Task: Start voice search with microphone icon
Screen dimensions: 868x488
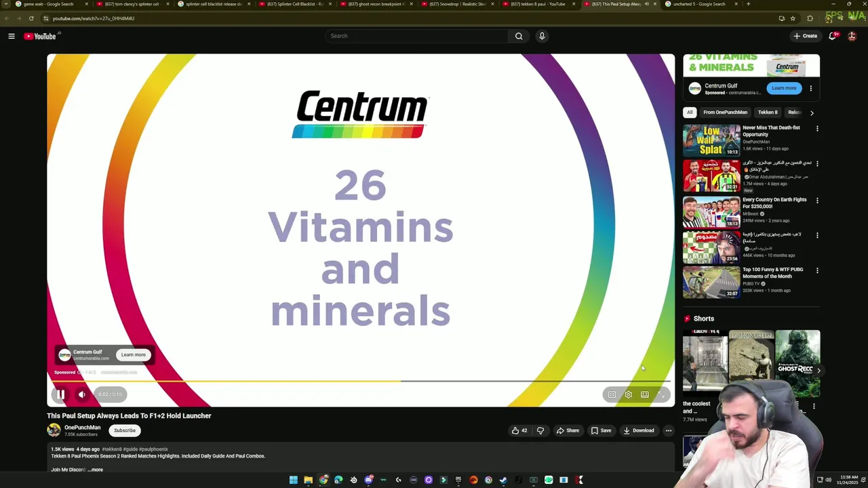Action: tap(542, 36)
